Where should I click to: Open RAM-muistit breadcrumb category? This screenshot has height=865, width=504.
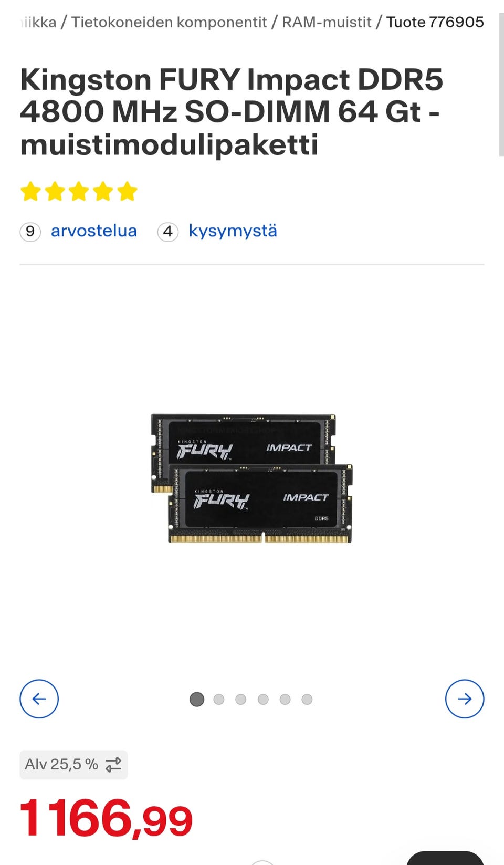tap(327, 22)
